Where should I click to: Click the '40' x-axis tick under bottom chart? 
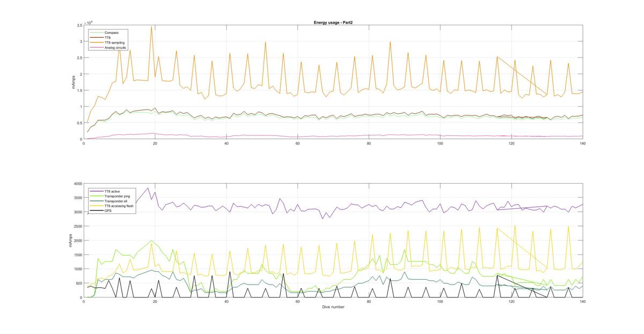[x=226, y=302]
